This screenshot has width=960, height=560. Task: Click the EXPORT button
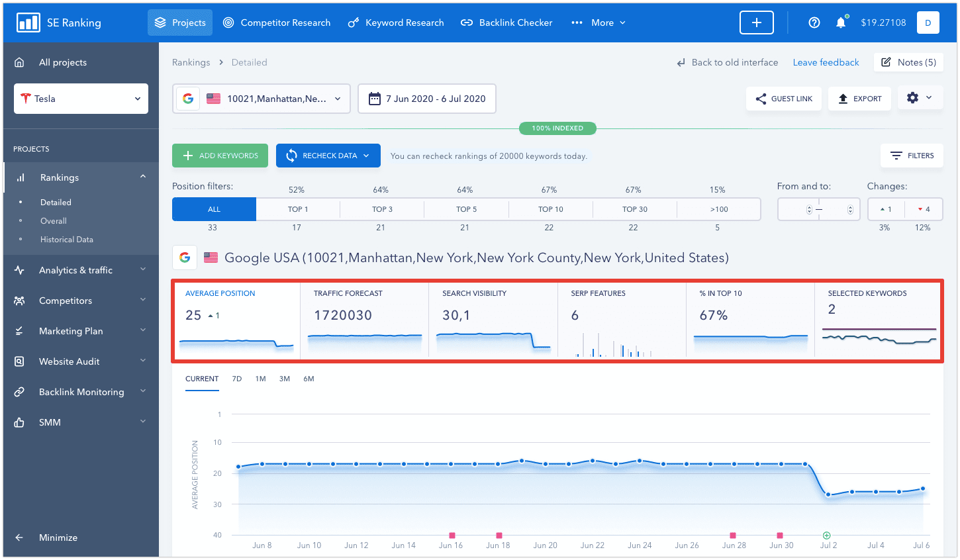(859, 99)
